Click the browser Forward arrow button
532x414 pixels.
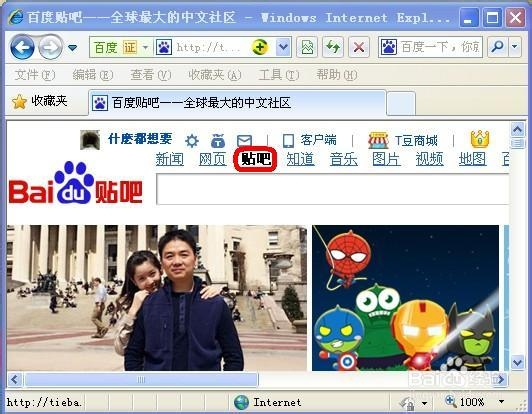click(51, 47)
